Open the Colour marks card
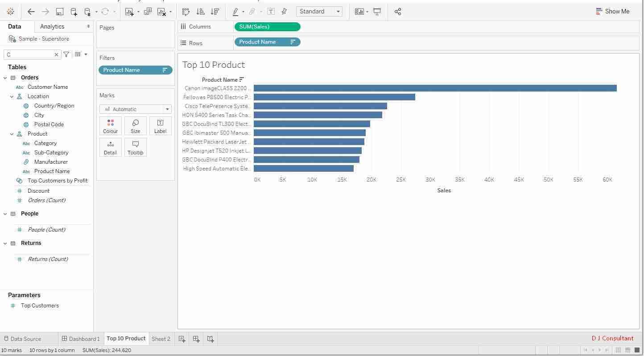 click(x=110, y=126)
